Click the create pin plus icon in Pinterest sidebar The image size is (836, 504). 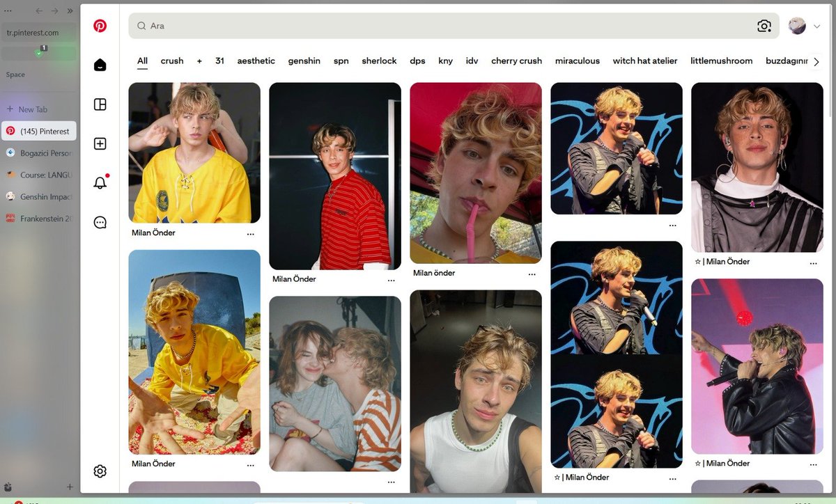click(x=100, y=143)
